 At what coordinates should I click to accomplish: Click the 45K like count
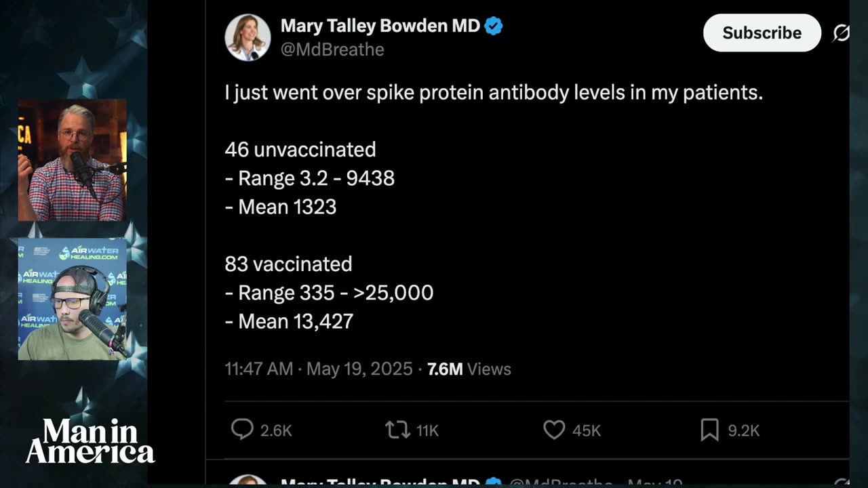[x=587, y=430]
